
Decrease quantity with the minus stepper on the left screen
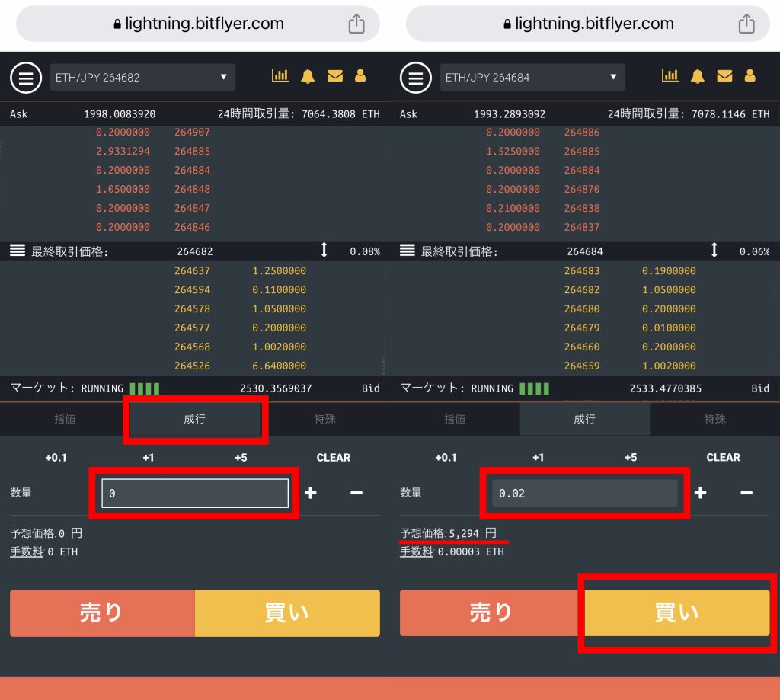click(x=356, y=493)
